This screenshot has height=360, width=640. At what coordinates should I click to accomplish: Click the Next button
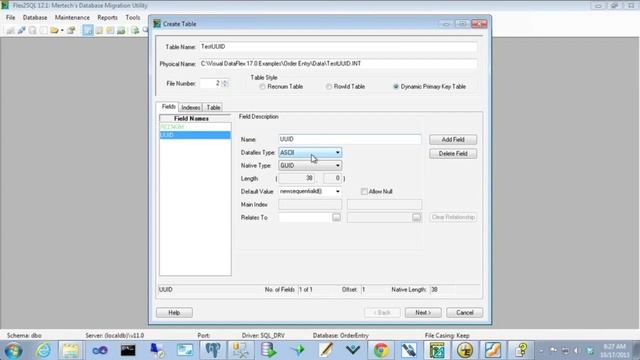coord(423,313)
